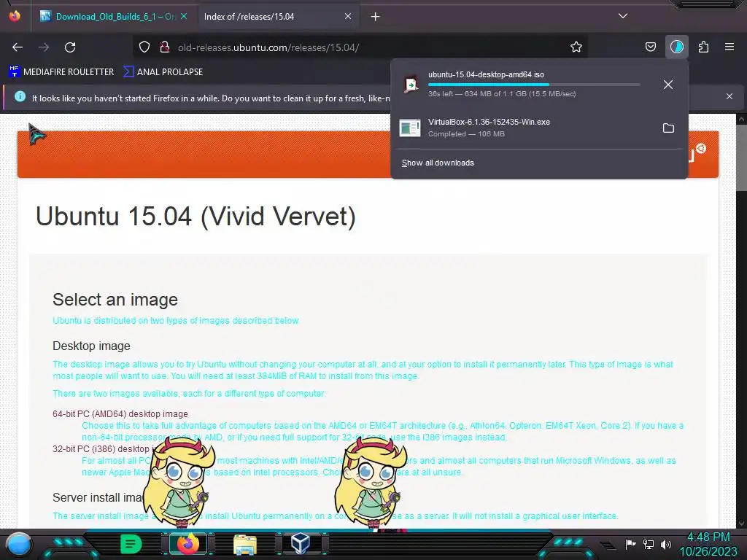Reload the current page
747x560 pixels.
70,47
